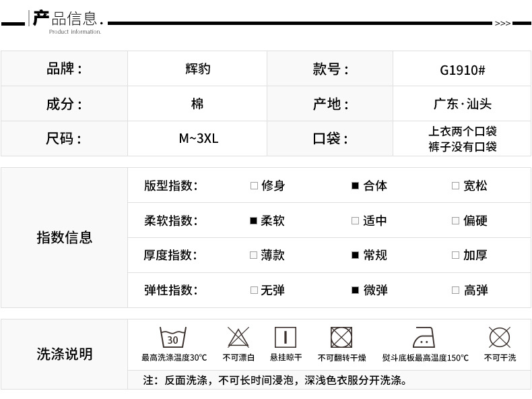Click the caption 最高洗涤温度30°C
The image size is (532, 399).
tap(174, 358)
